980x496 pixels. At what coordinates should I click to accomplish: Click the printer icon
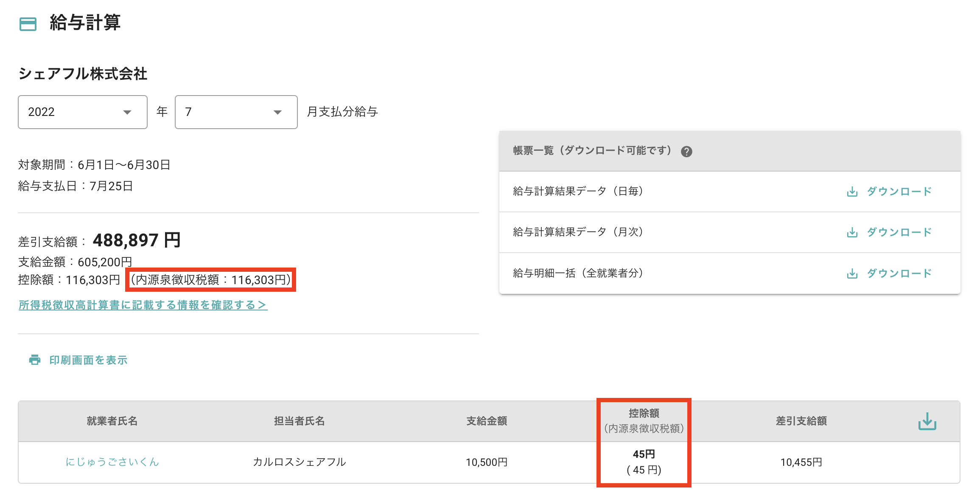[35, 360]
